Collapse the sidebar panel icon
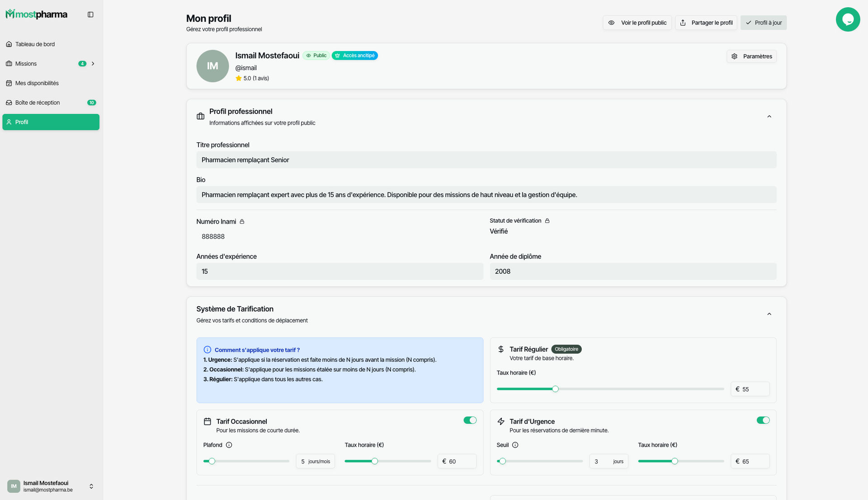868x500 pixels. coord(90,14)
